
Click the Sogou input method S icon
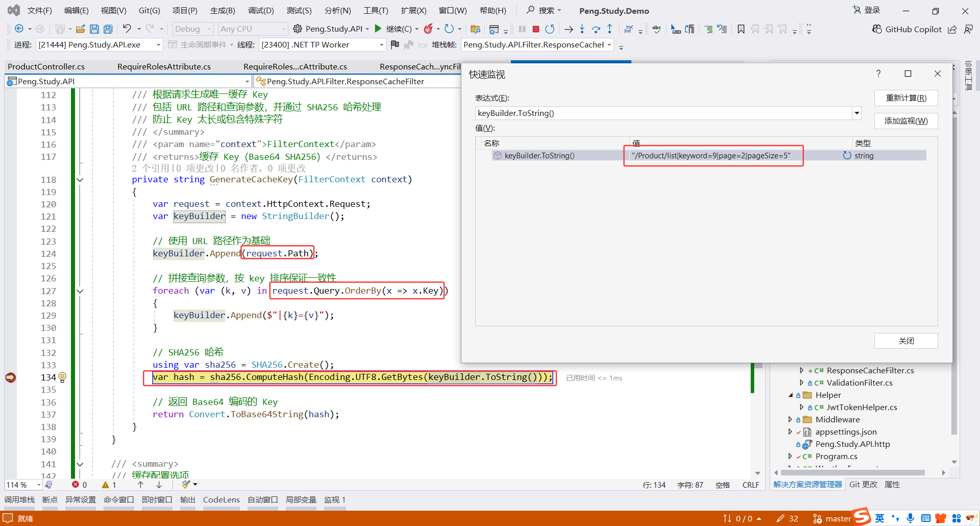point(862,517)
